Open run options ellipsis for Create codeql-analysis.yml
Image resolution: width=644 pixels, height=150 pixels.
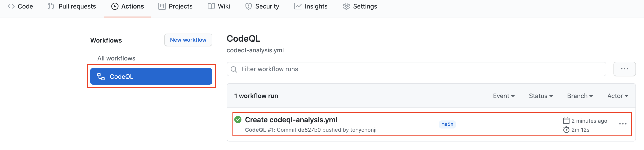pyautogui.click(x=622, y=124)
